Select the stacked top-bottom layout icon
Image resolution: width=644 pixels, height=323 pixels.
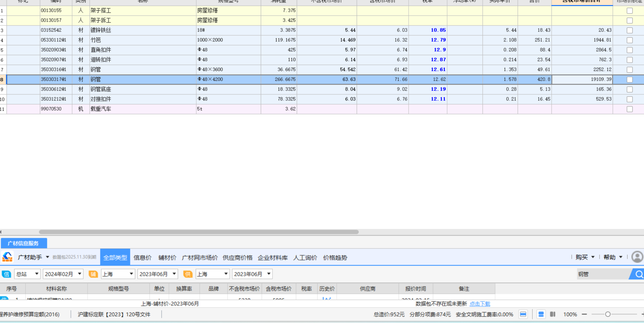(x=541, y=314)
